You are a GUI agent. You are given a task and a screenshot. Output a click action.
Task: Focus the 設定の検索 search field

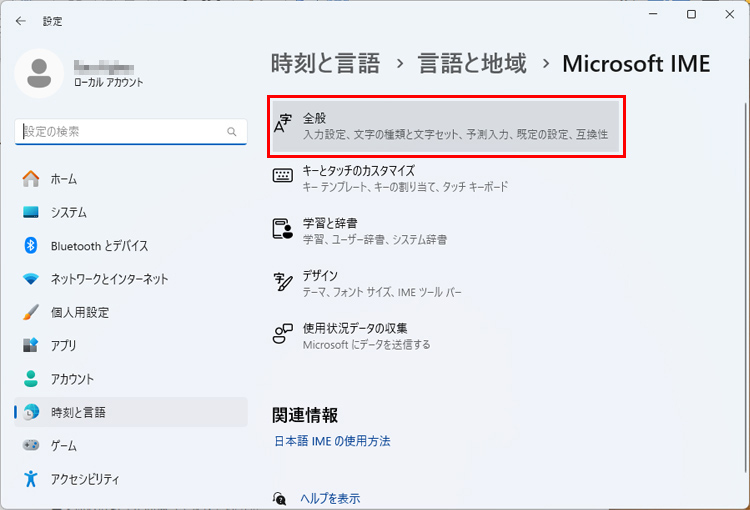[131, 132]
